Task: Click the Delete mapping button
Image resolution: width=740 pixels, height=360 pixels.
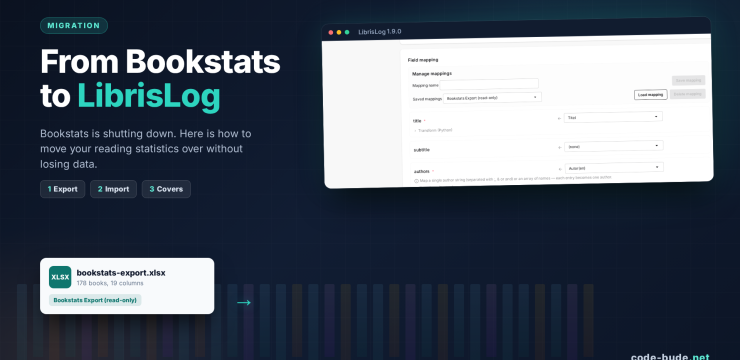Action: (688, 94)
